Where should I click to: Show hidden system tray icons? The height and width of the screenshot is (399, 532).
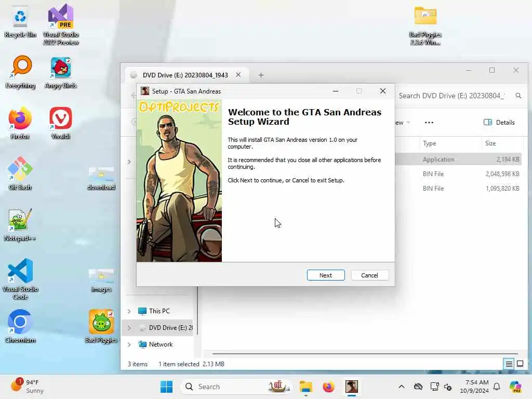[402, 387]
